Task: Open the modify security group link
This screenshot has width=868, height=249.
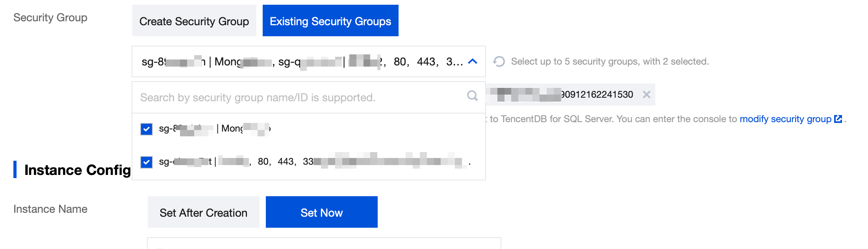Action: tap(785, 119)
